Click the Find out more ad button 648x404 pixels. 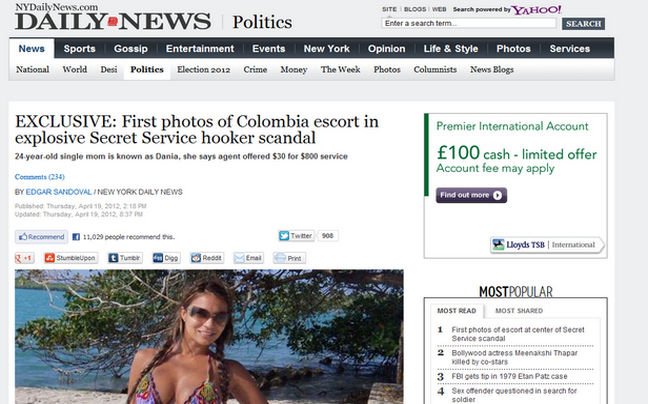[471, 195]
